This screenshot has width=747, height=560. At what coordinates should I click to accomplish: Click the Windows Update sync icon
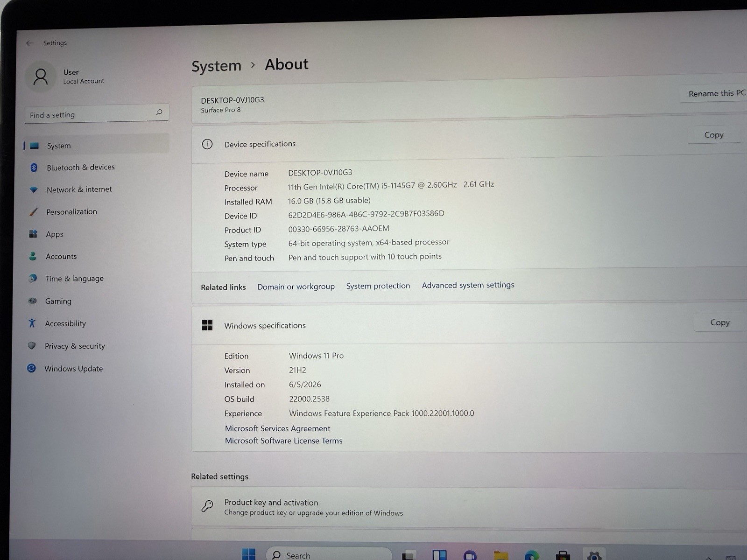(31, 368)
